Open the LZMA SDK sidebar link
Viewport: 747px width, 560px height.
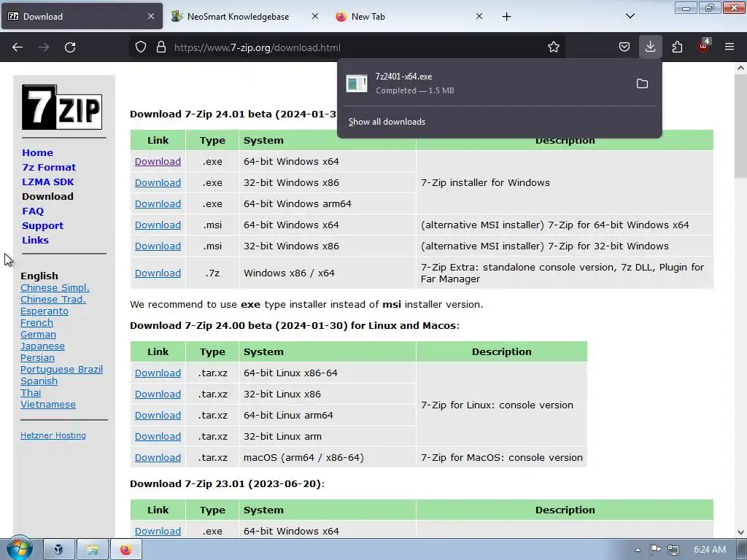pyautogui.click(x=48, y=182)
